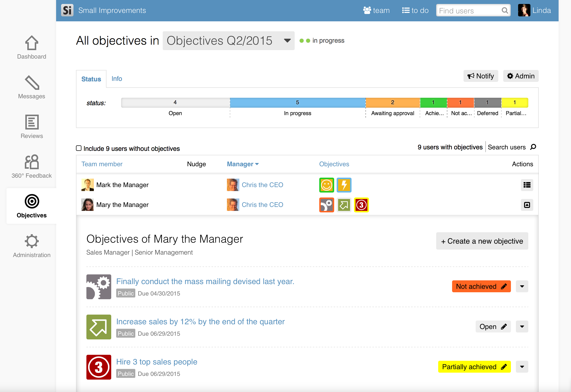Click Create a new objective button
Viewport: 571px width, 392px height.
(x=482, y=241)
